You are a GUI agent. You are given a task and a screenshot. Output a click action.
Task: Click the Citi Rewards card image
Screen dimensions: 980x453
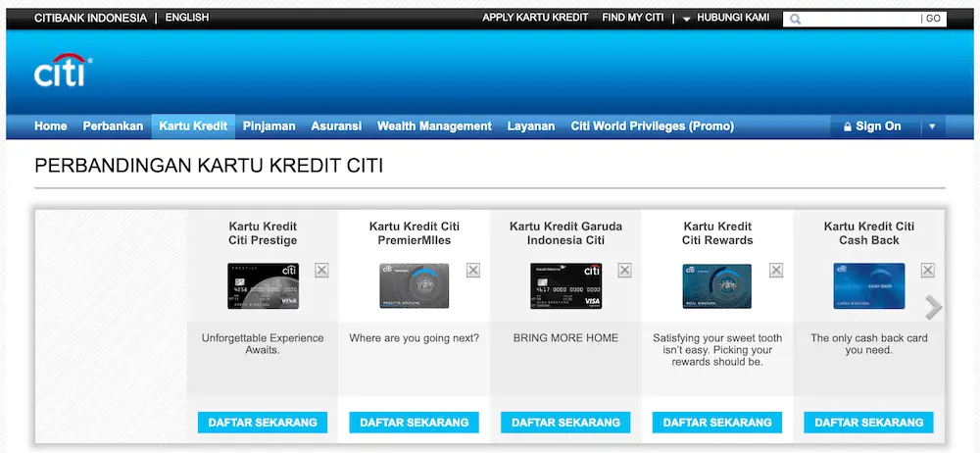pos(717,286)
